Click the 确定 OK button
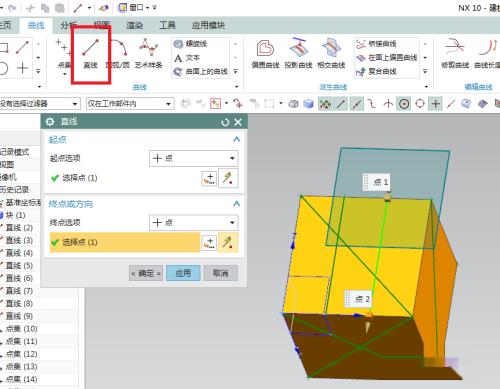 [x=146, y=273]
